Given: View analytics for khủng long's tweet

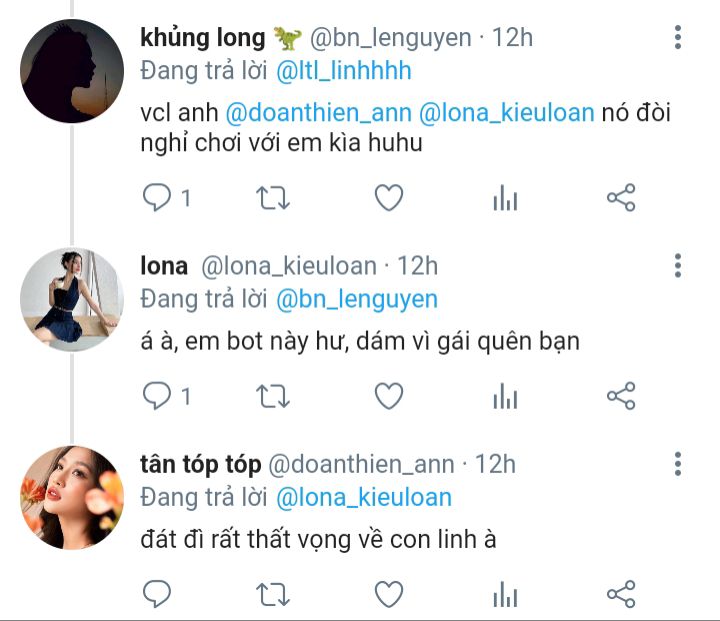Looking at the screenshot, I should [x=505, y=198].
